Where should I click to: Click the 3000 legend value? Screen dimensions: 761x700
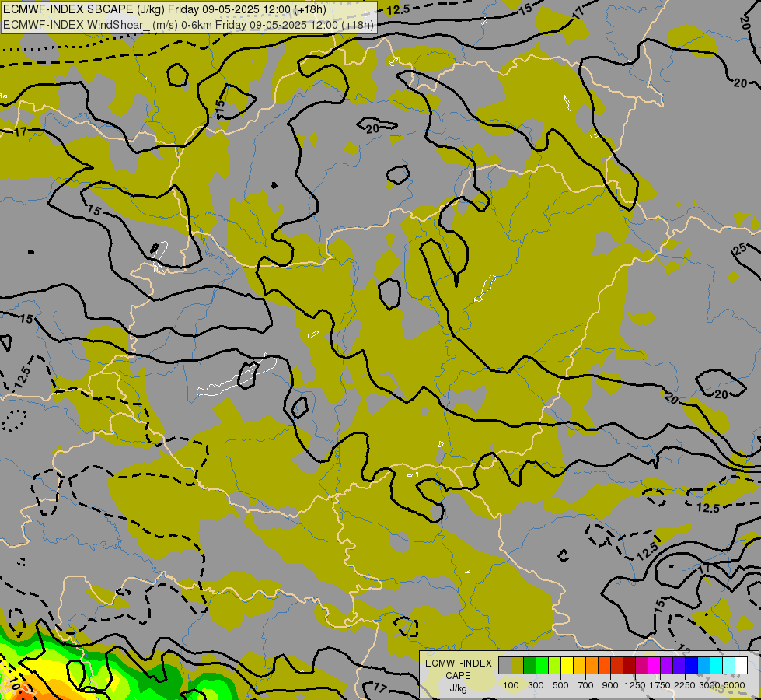coord(710,685)
